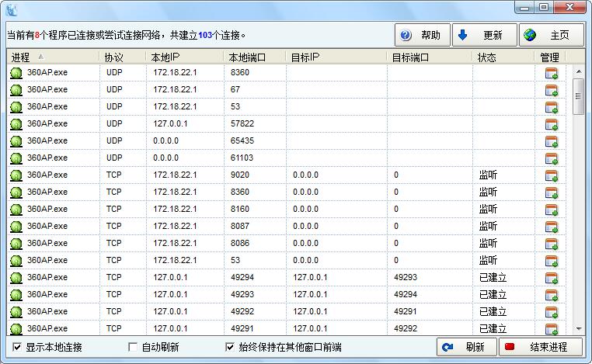Open the 主页 homepage button
Image resolution: width=592 pixels, height=364 pixels.
(x=552, y=35)
